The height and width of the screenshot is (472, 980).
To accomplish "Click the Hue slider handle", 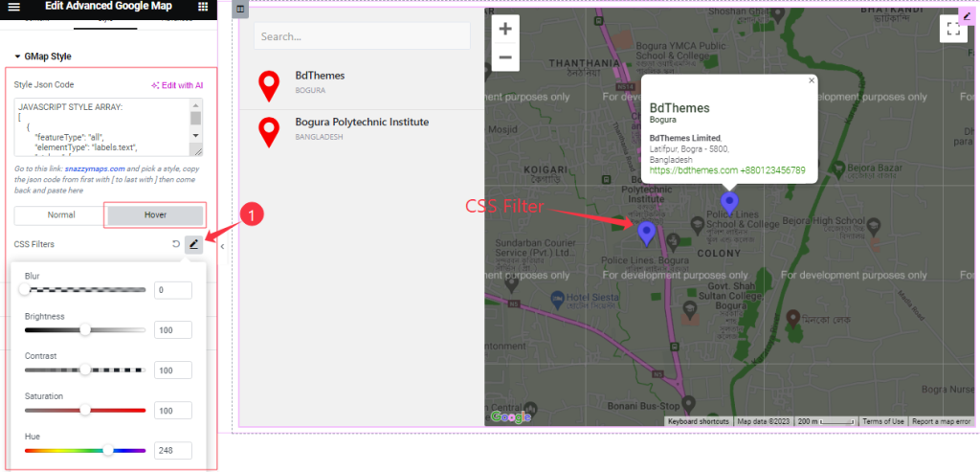I will [108, 449].
